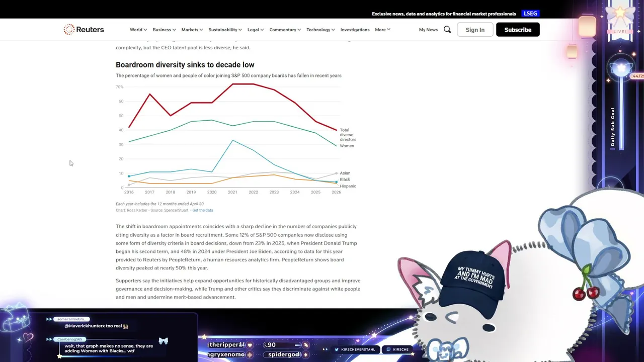Viewport: 644px width, 362px height.
Task: Follow the "Get the data" link
Action: pyautogui.click(x=203, y=210)
